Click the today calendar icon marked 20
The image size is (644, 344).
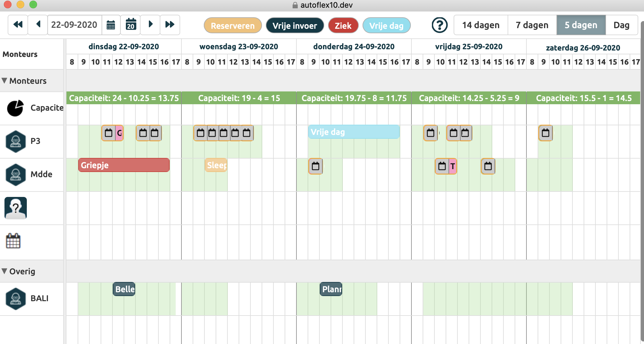[x=131, y=25]
